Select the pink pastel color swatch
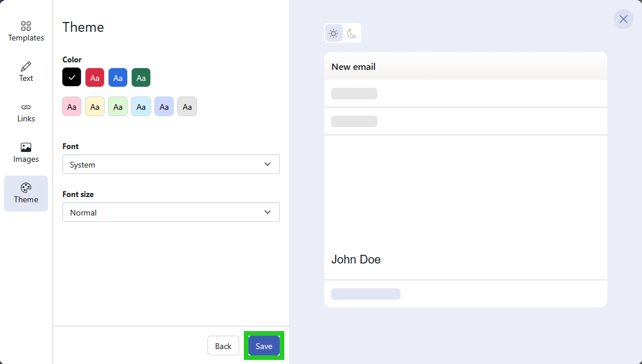 coord(71,106)
